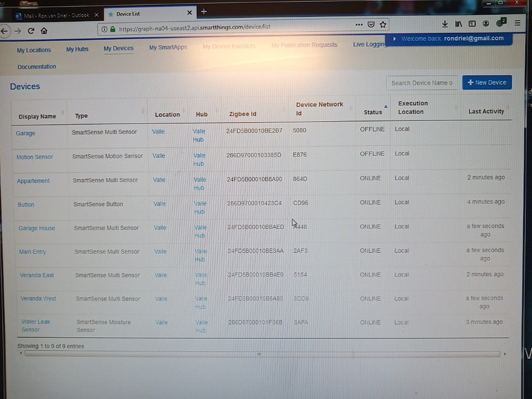532x399 pixels.
Task: Open the Motion Sensor device link
Action: [x=35, y=157]
